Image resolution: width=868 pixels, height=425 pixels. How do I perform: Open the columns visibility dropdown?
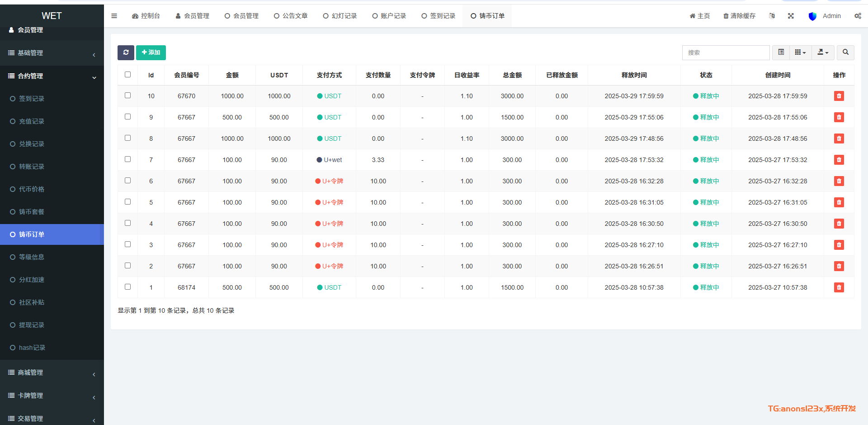tap(800, 53)
